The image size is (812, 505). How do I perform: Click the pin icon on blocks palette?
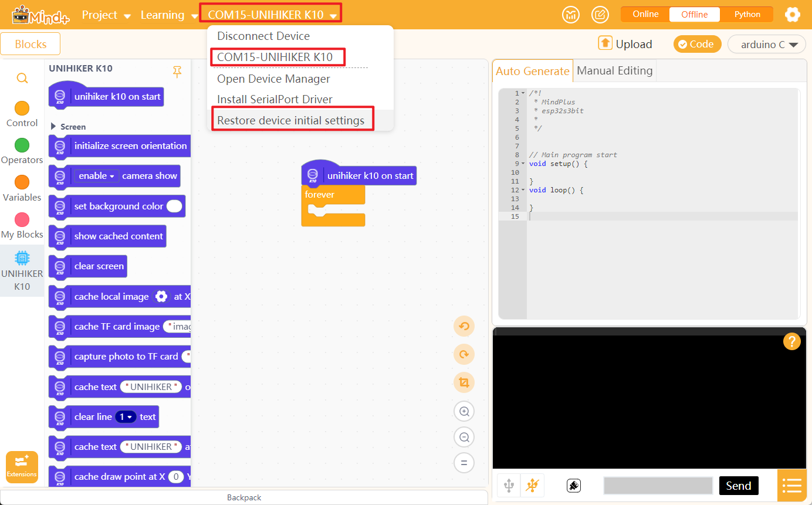(177, 72)
